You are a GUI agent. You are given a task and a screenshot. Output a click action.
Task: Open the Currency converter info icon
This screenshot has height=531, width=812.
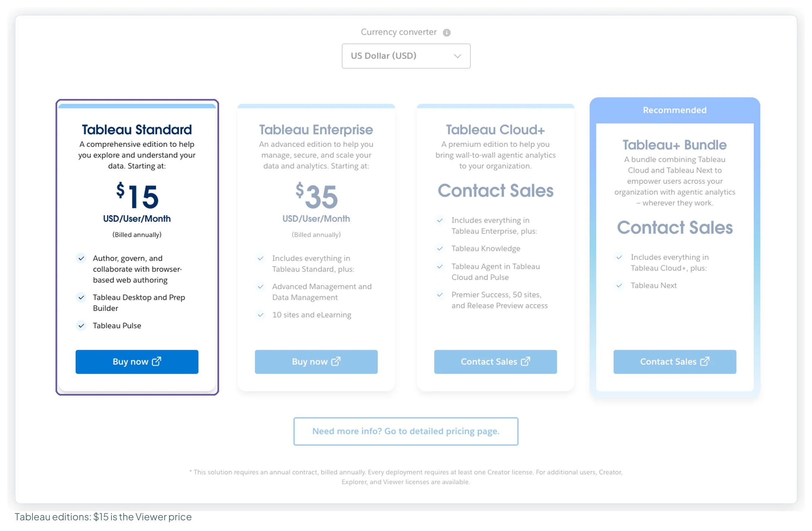point(447,32)
